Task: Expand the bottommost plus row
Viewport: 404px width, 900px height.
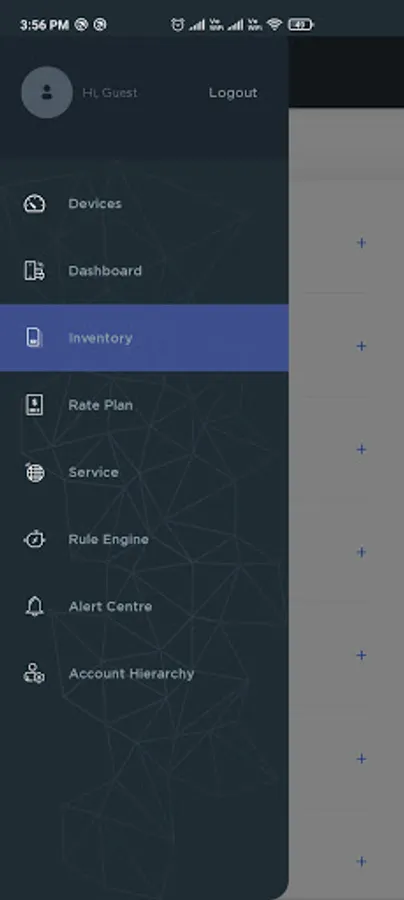Action: (x=361, y=862)
